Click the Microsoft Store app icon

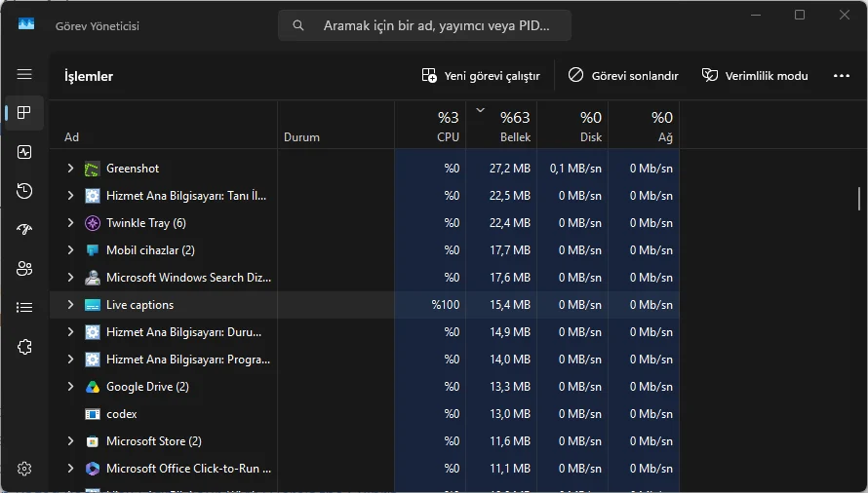click(x=93, y=441)
